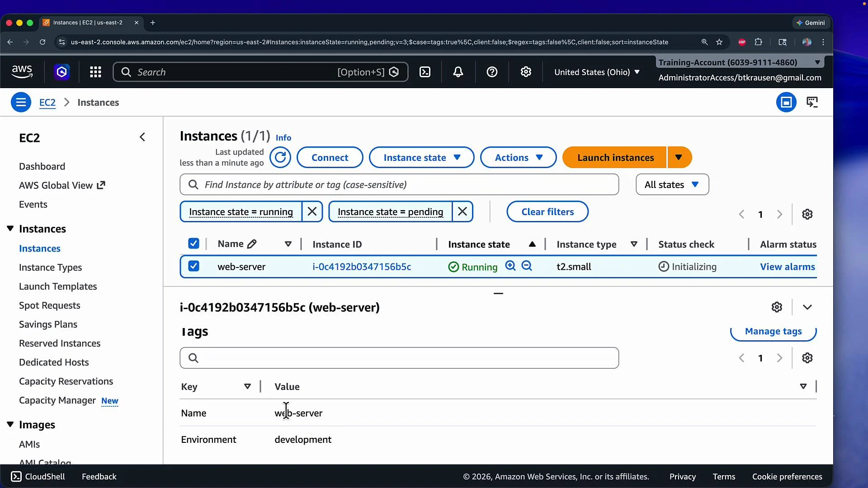Remove the Instance state = pending filter
The image size is (868, 488).
tap(462, 211)
